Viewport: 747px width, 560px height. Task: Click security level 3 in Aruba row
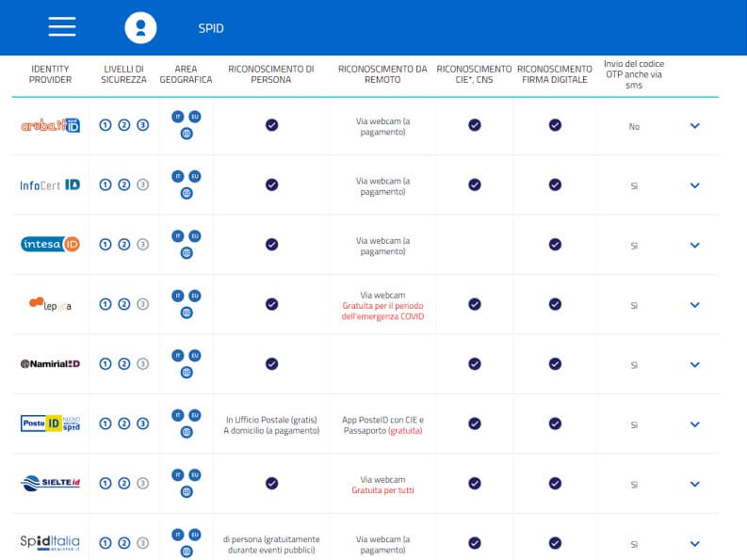tap(142, 125)
